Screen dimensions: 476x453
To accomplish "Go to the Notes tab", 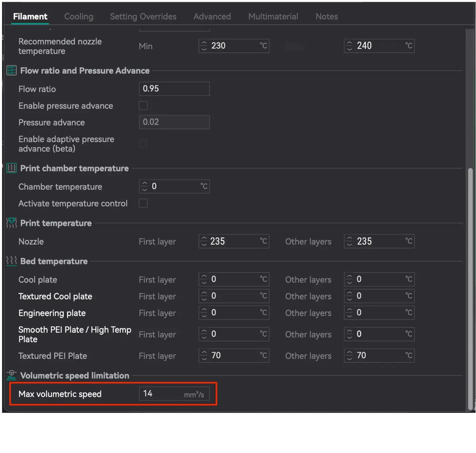I will tap(326, 17).
